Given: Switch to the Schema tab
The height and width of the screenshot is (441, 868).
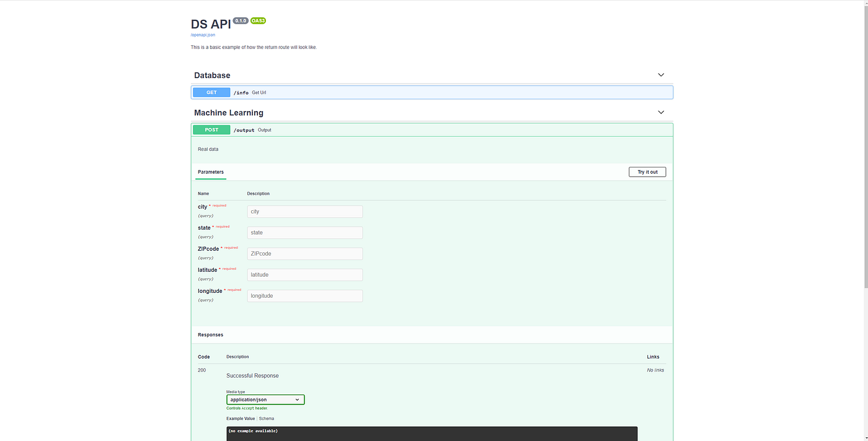Looking at the screenshot, I should (267, 419).
